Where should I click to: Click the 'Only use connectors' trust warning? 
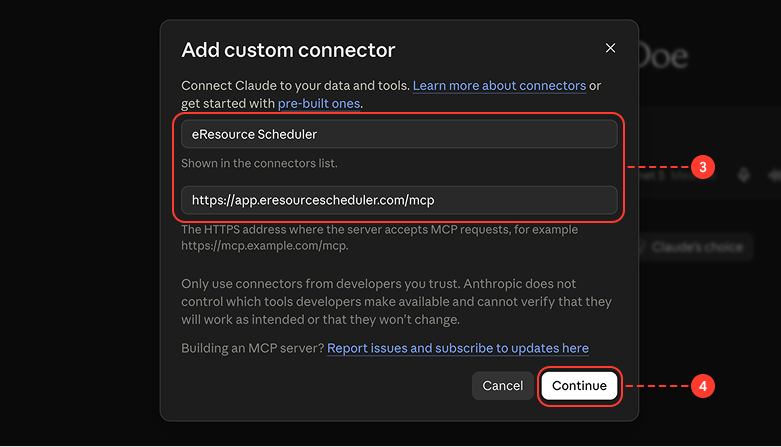[x=396, y=301]
